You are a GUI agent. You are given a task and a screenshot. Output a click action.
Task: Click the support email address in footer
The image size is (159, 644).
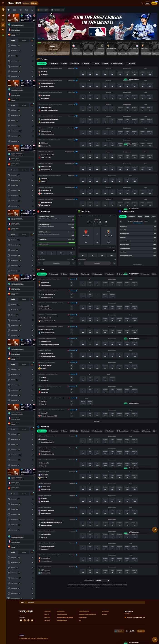point(136,618)
